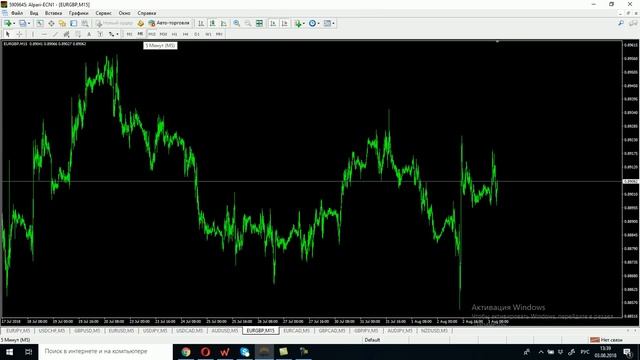
Task: Click the Нет связи connection status
Action: (x=607, y=340)
